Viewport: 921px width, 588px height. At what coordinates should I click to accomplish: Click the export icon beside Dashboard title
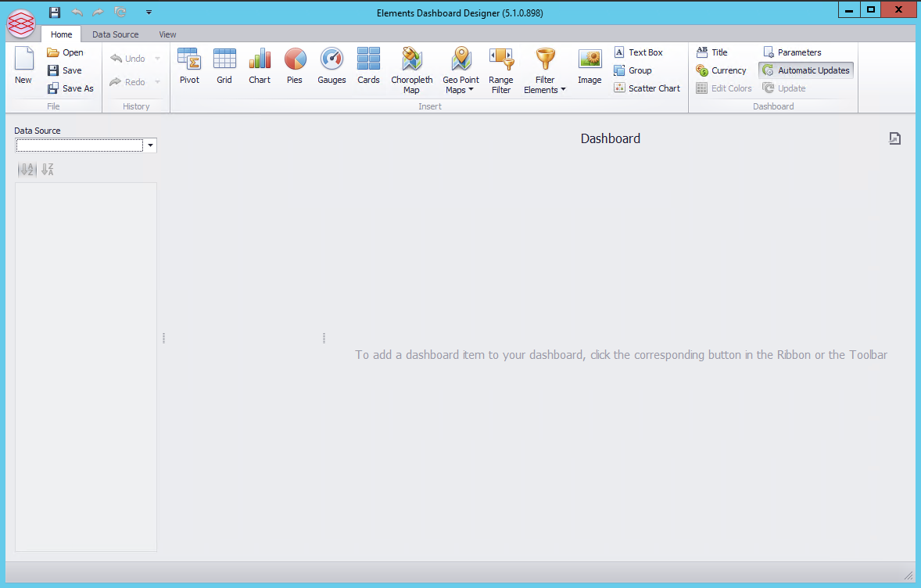894,138
